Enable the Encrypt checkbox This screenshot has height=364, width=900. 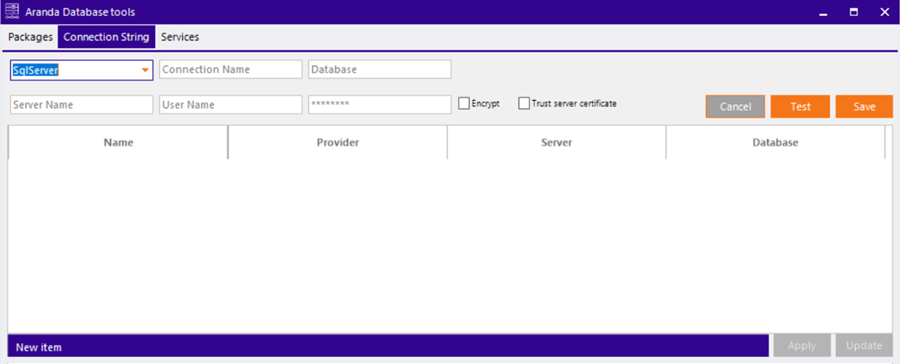[464, 104]
